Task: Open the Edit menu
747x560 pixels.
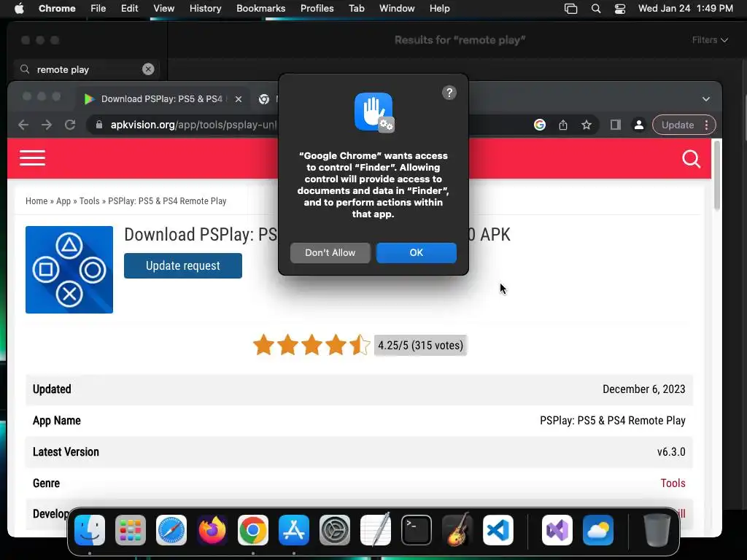Action: pos(129,8)
